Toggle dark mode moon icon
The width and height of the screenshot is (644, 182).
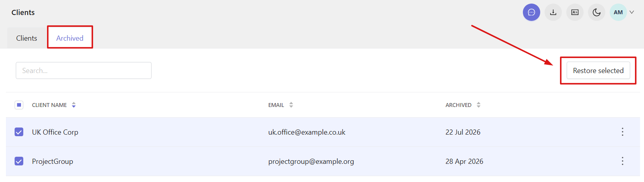click(x=597, y=12)
